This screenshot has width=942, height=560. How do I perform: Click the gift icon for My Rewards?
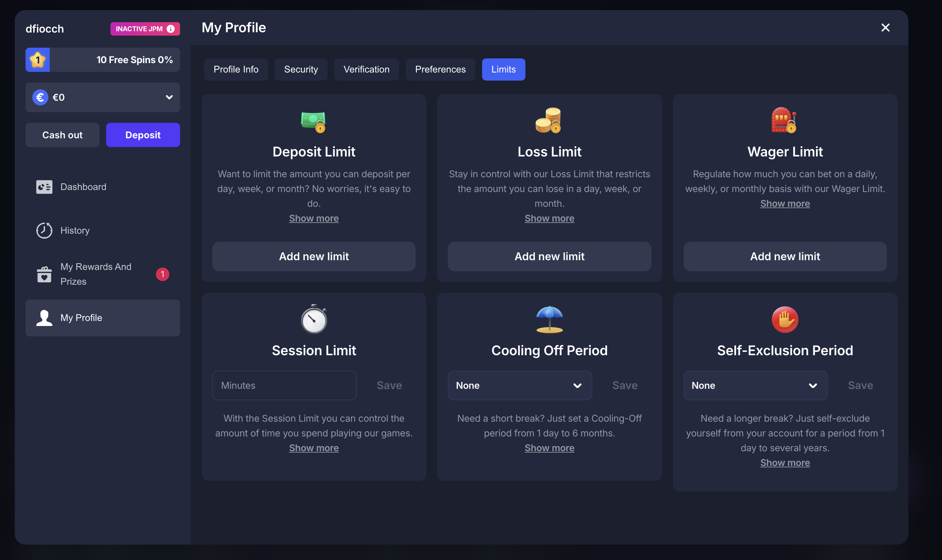coord(44,274)
